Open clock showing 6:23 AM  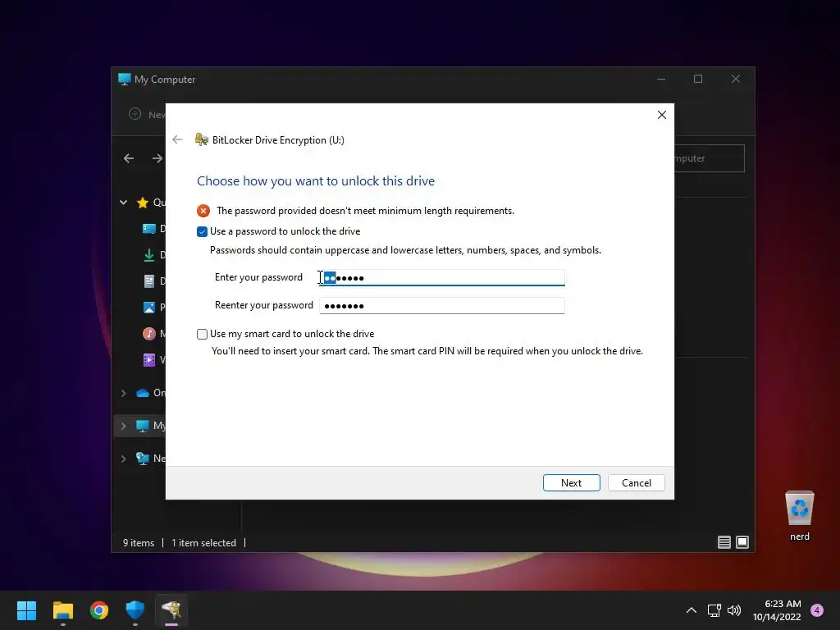coord(777,610)
